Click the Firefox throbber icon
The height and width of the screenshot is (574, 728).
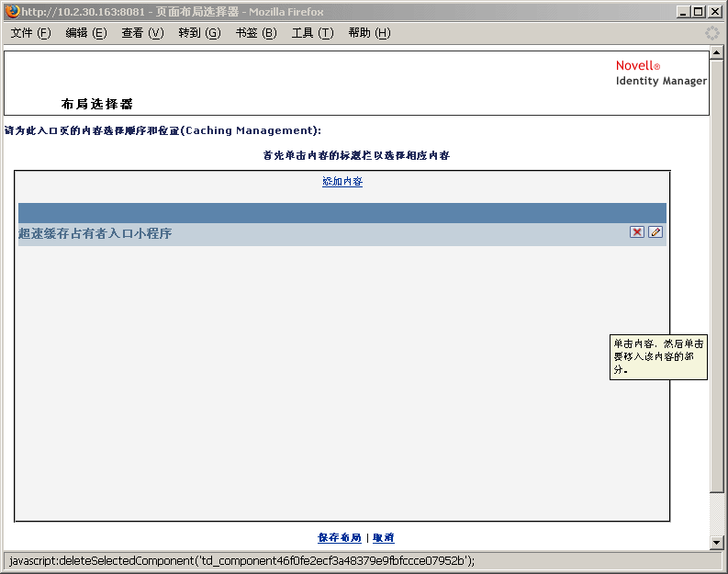click(x=711, y=33)
